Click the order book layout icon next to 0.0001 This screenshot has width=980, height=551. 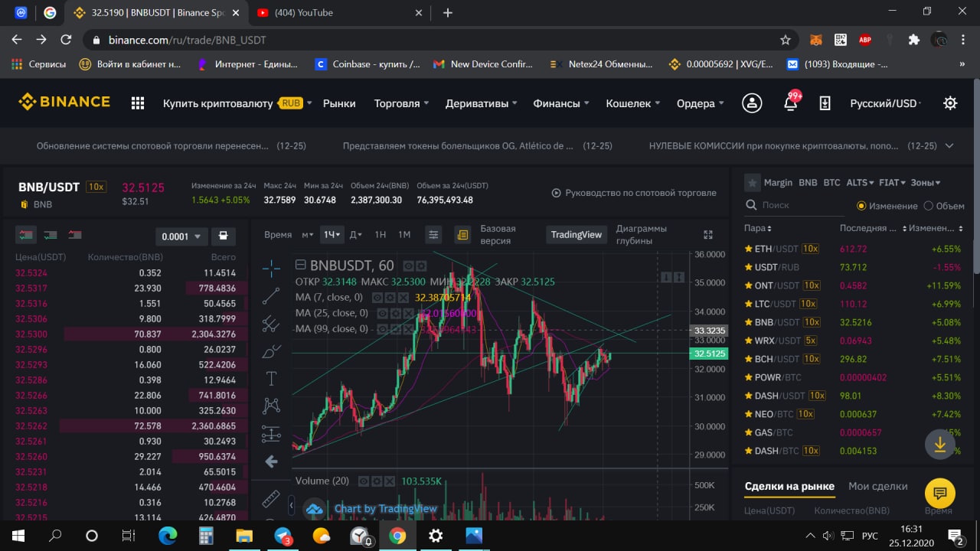pyautogui.click(x=223, y=236)
